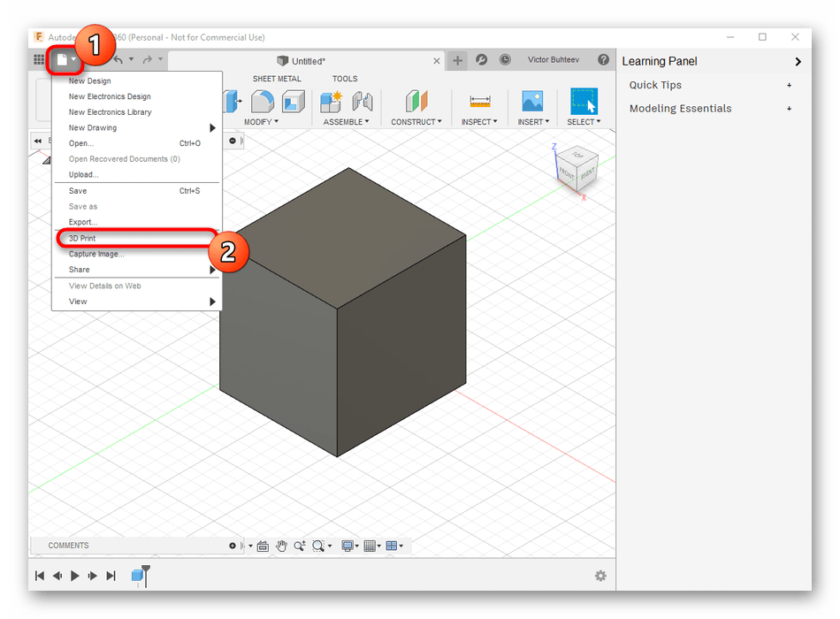Select the Measure tool icon
840x619 pixels.
480,102
